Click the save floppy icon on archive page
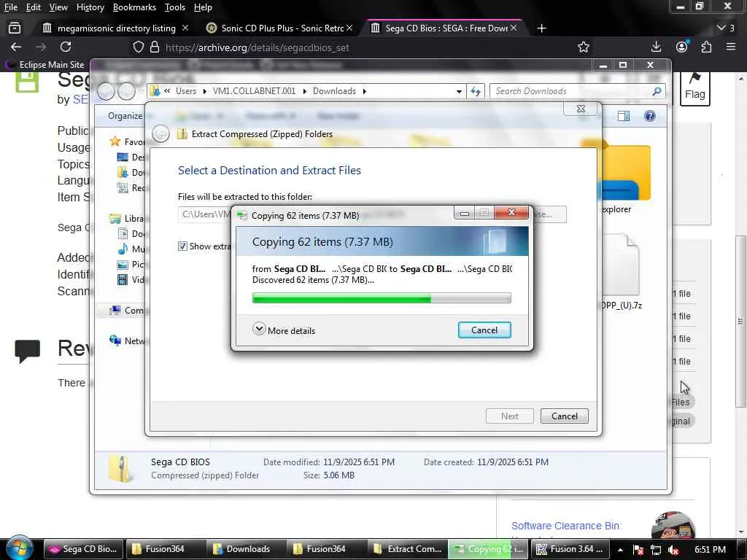Image resolution: width=747 pixels, height=560 pixels. [x=27, y=82]
